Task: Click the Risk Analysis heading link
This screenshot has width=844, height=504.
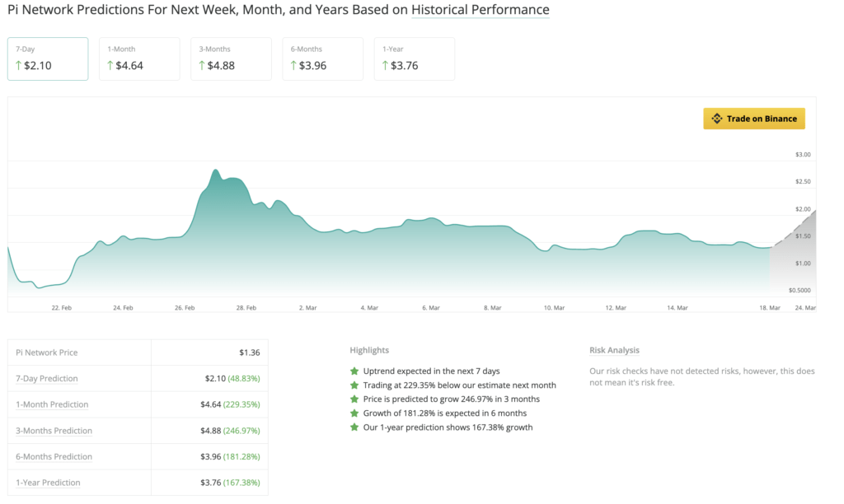Action: click(614, 350)
